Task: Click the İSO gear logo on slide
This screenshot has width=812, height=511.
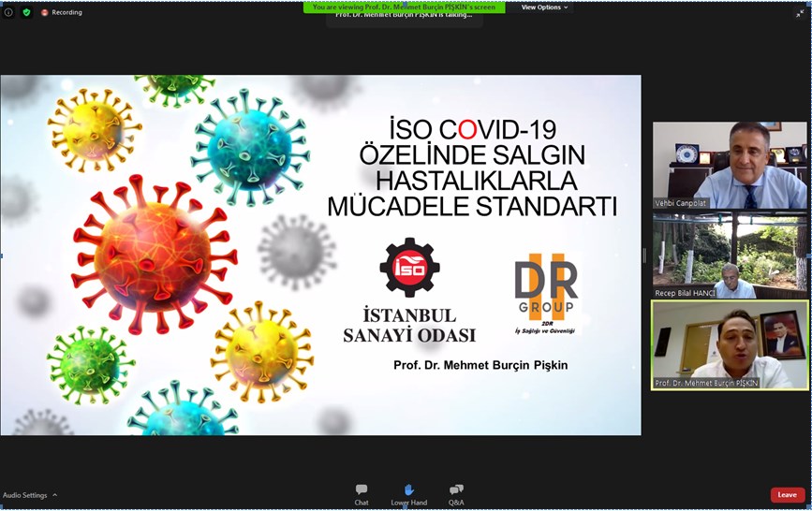Action: 409,267
